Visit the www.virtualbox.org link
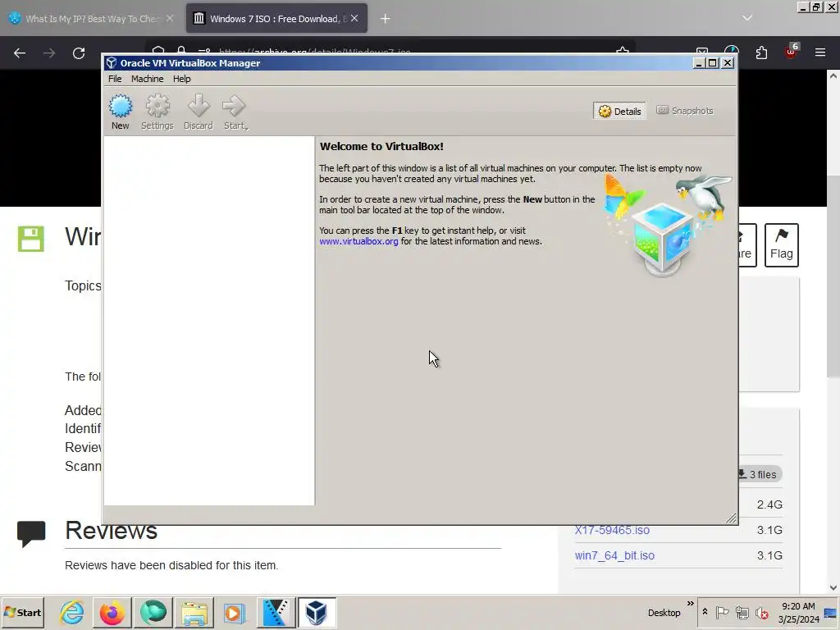The height and width of the screenshot is (630, 840). click(x=358, y=242)
